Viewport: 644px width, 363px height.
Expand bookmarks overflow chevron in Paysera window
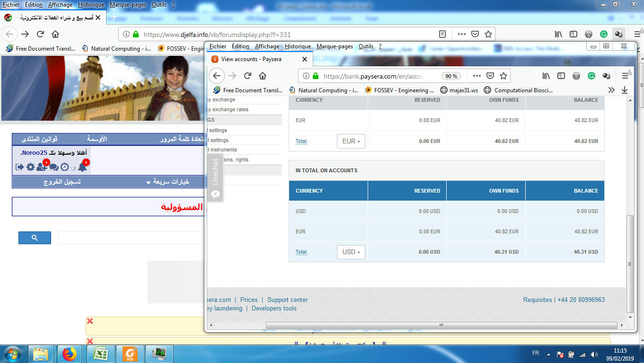pyautogui.click(x=611, y=90)
